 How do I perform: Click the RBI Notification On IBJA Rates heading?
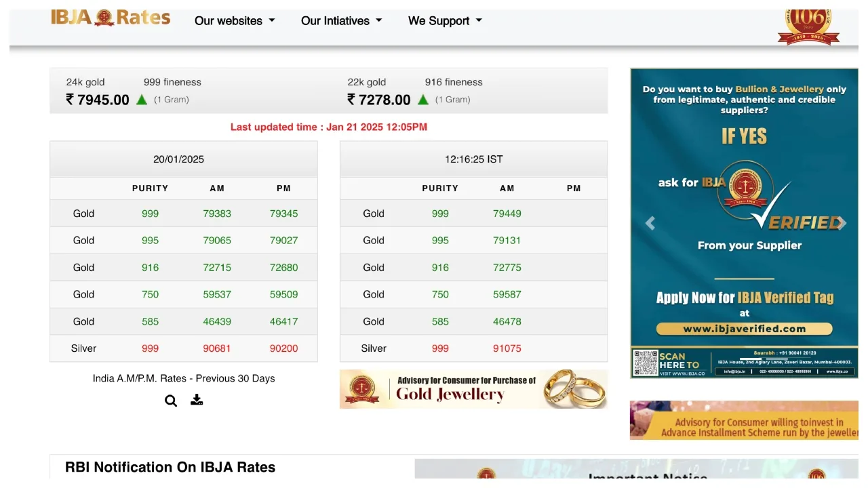(x=170, y=467)
